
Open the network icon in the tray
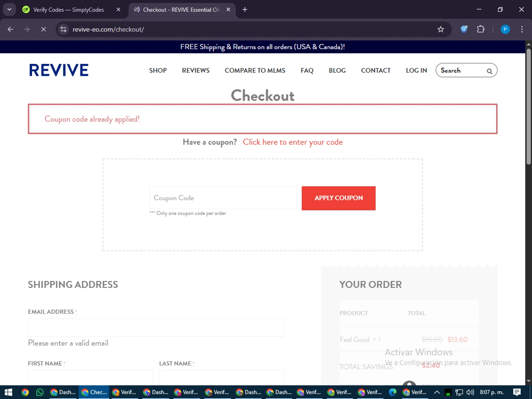[x=459, y=392]
